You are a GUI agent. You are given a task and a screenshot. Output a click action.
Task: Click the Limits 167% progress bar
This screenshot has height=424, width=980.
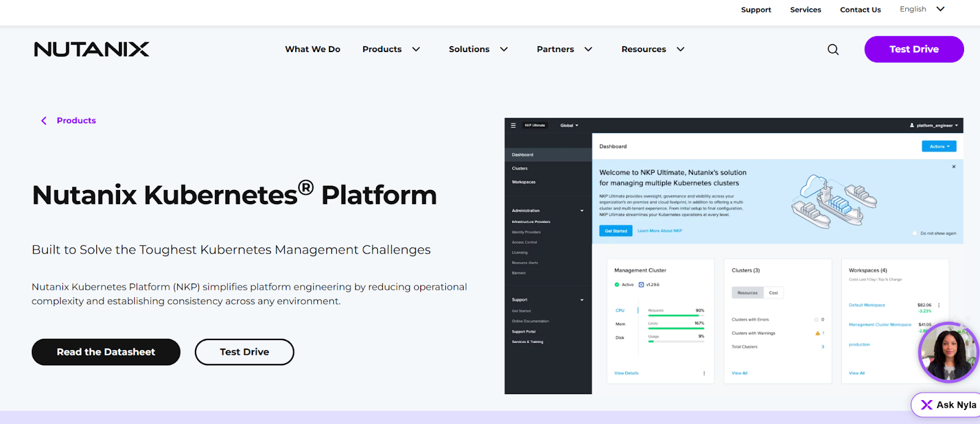click(676, 328)
